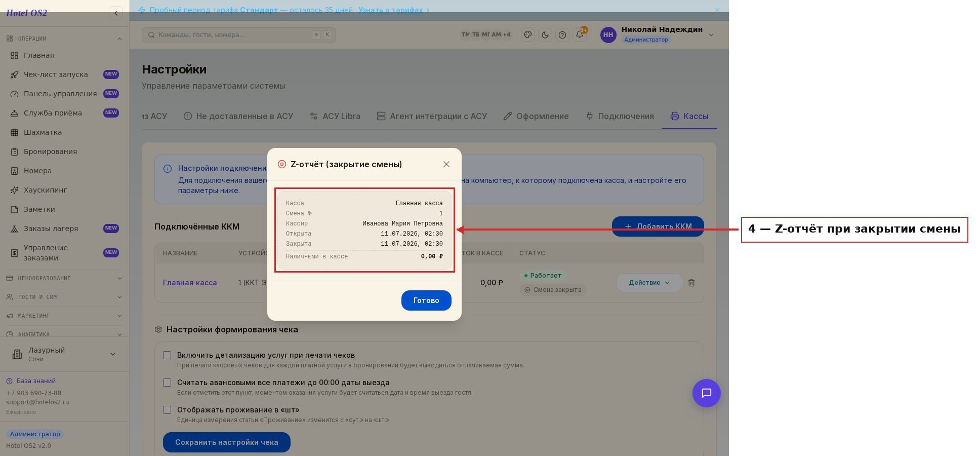Close the Z-отчёт dialog
This screenshot has height=456, width=980.
pos(446,164)
